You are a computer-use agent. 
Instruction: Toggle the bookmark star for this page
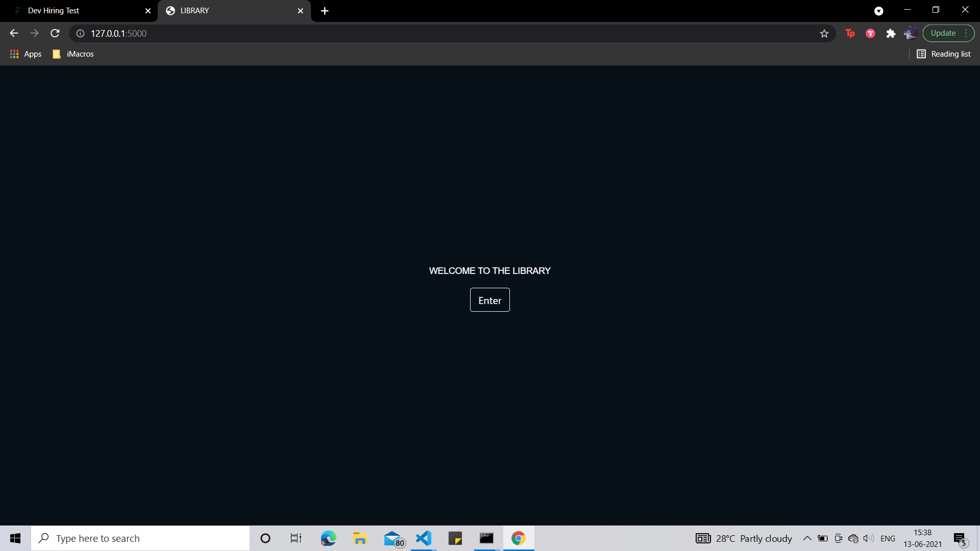824,33
